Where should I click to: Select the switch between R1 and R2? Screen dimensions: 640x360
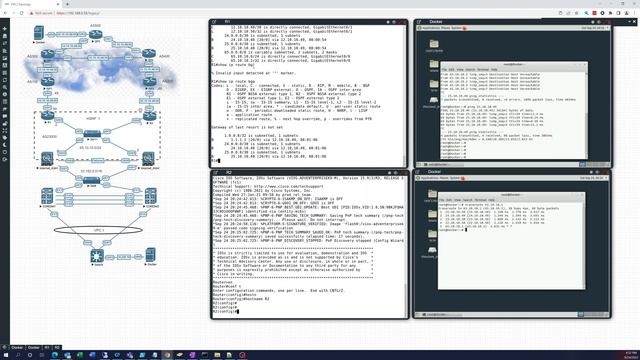(92, 134)
